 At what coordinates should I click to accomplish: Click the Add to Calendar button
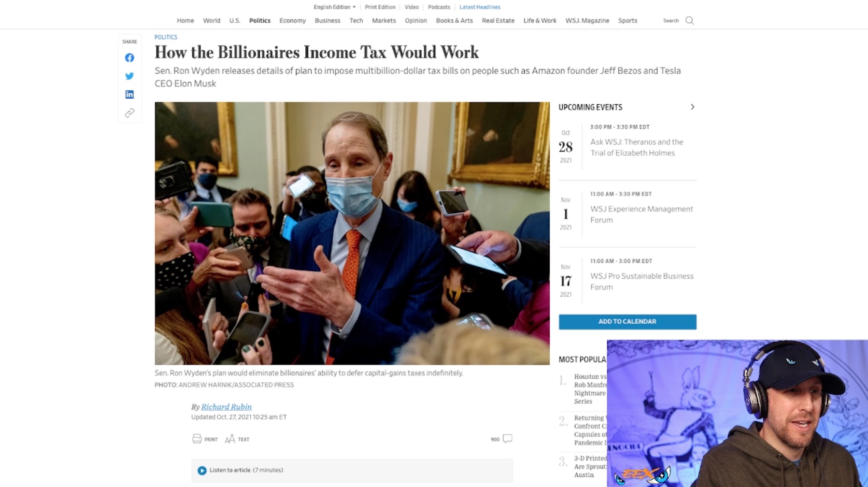pos(627,322)
